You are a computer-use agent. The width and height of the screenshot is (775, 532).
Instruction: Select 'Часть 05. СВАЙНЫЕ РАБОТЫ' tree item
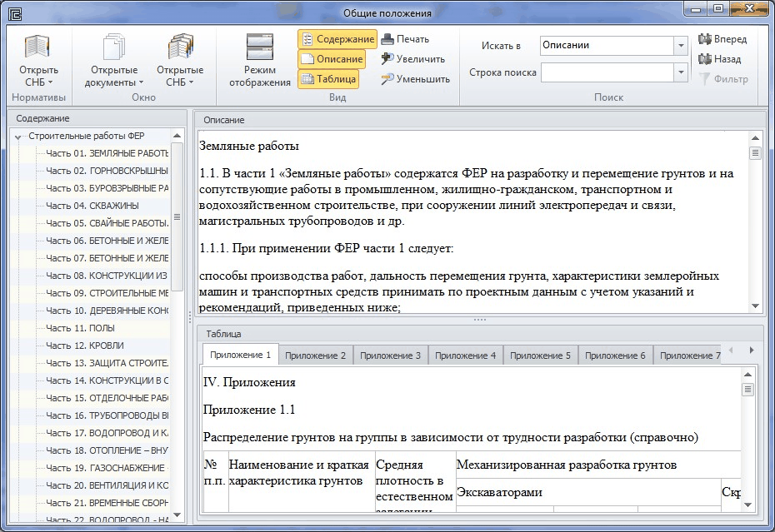(107, 223)
